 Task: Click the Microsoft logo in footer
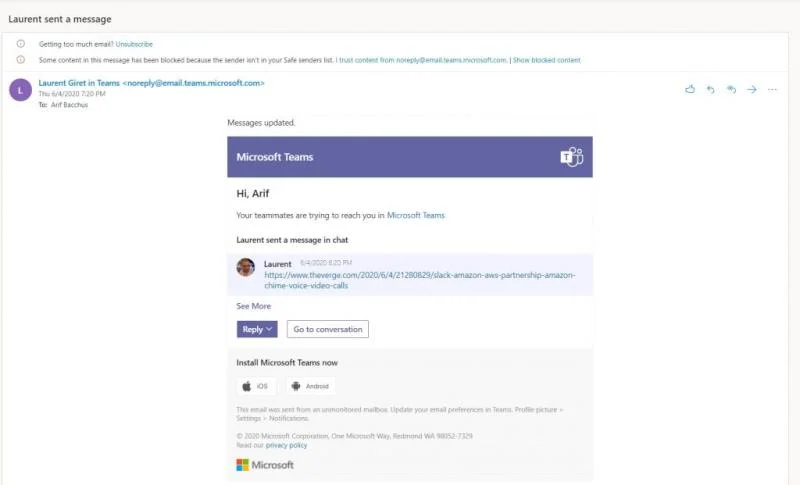coord(265,465)
